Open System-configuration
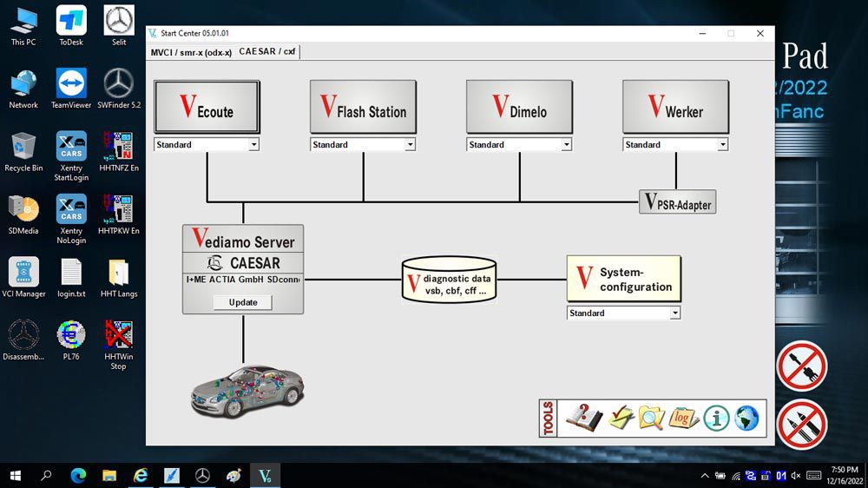The width and height of the screenshot is (868, 488). tap(624, 279)
